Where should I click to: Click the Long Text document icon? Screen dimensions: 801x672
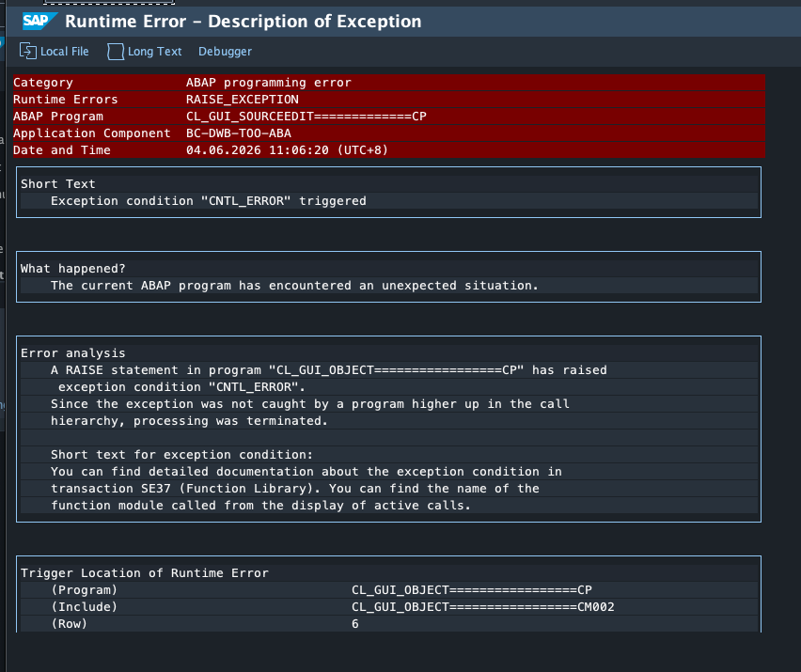click(116, 51)
